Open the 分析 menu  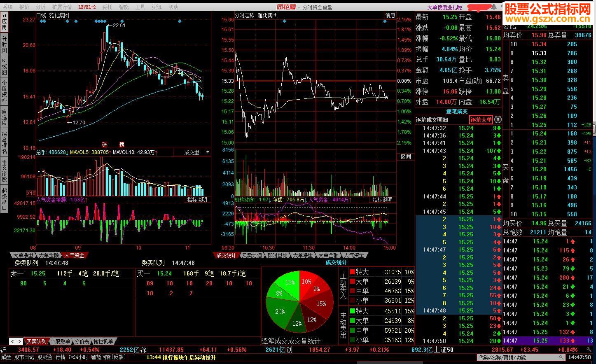[x=41, y=7]
